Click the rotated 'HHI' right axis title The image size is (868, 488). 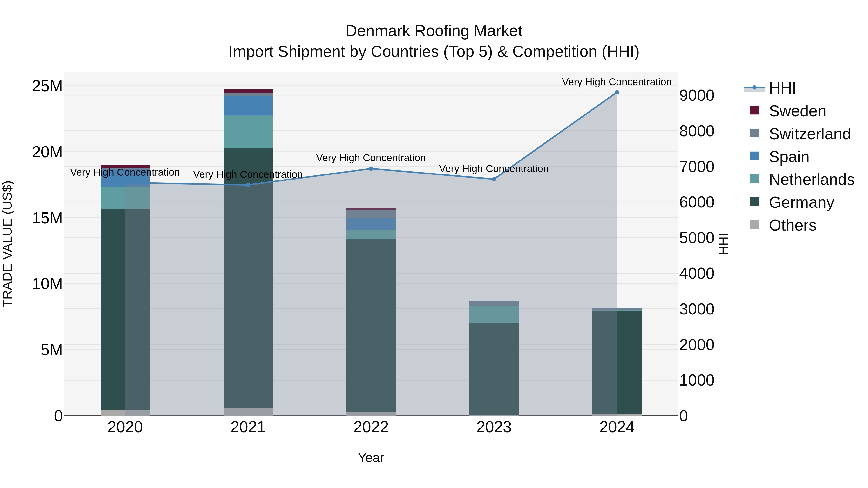tap(723, 244)
